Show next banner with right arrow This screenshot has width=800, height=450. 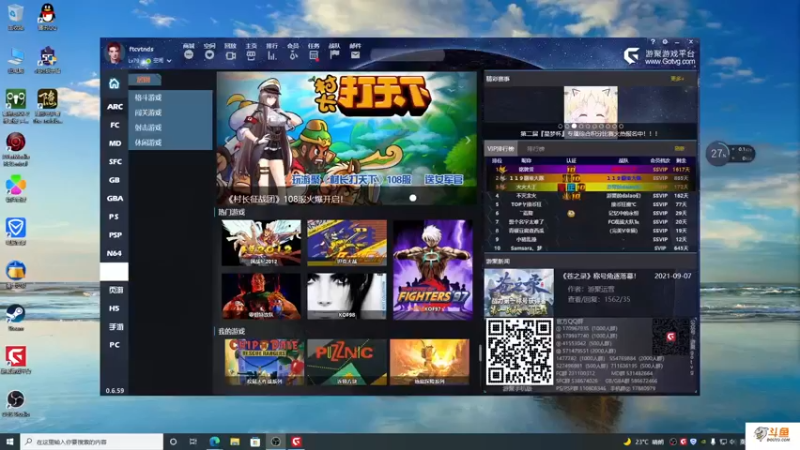coord(467,140)
